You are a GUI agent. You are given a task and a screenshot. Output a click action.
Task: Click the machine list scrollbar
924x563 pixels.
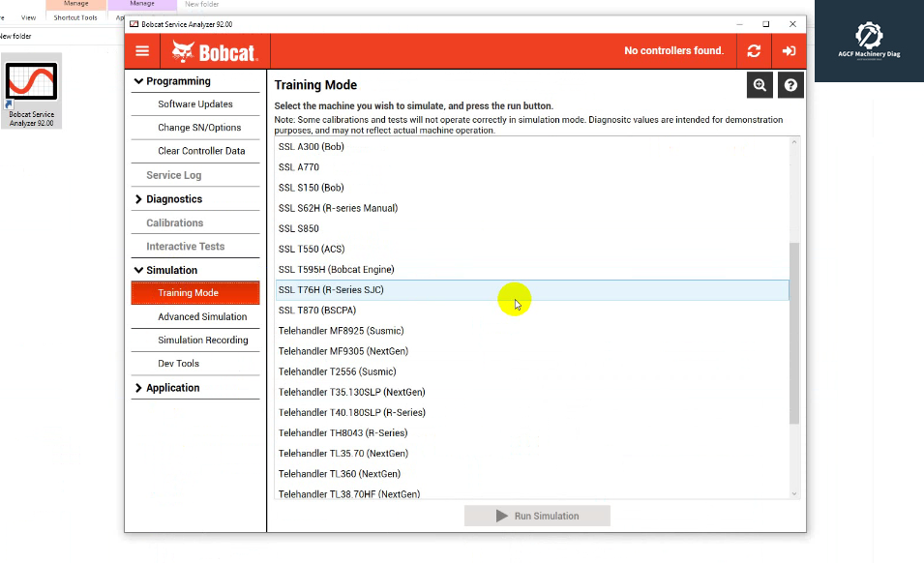pyautogui.click(x=793, y=329)
